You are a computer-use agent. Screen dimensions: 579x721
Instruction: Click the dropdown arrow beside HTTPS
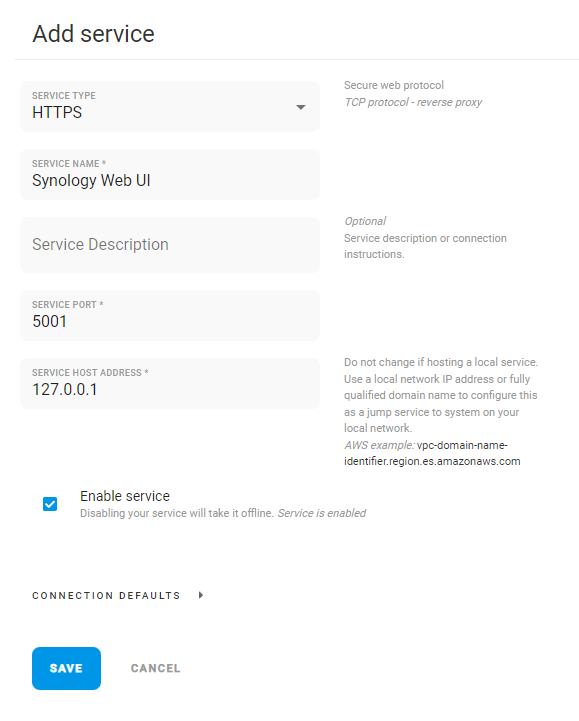click(x=301, y=107)
